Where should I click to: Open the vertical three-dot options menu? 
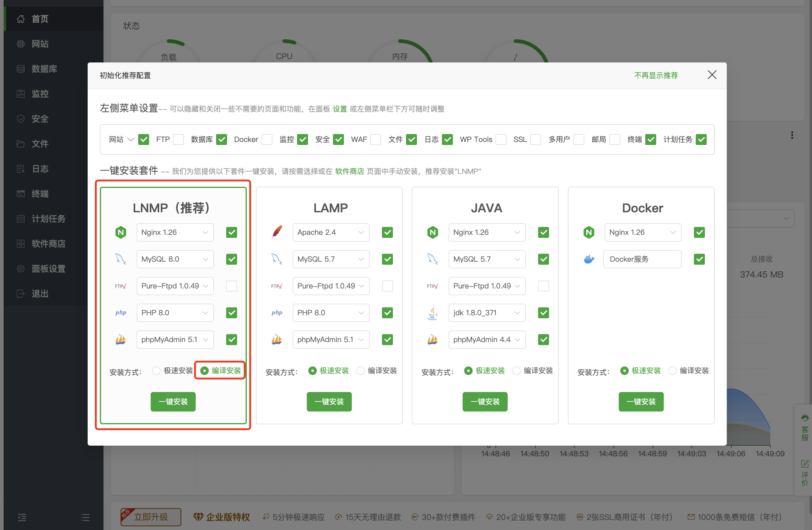tap(792, 135)
